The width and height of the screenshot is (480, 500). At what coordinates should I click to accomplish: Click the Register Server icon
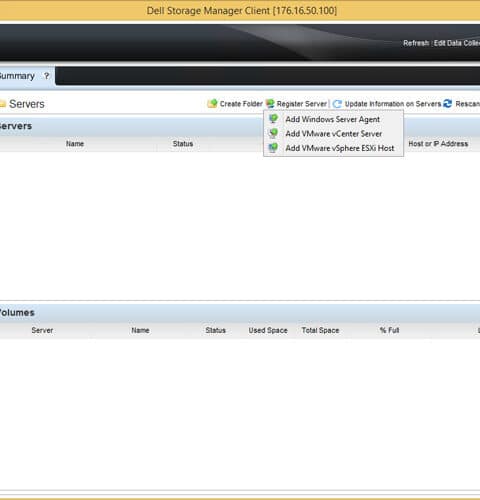[x=270, y=104]
